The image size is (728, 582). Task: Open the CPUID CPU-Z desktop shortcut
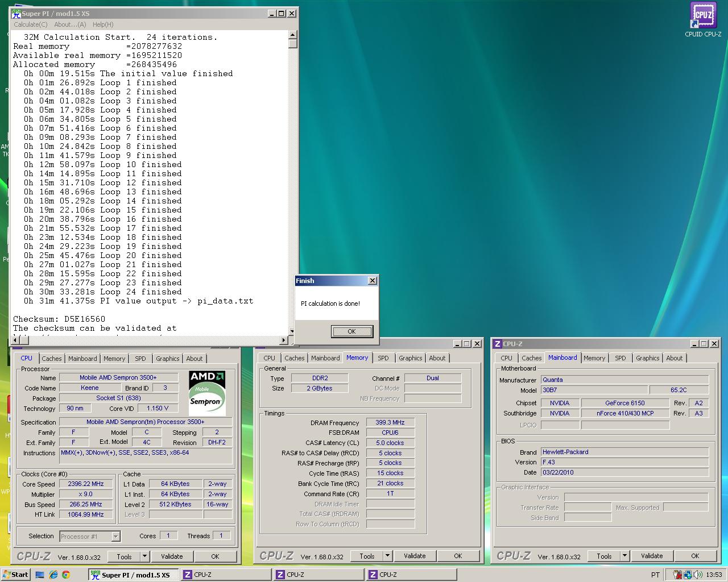tap(703, 19)
